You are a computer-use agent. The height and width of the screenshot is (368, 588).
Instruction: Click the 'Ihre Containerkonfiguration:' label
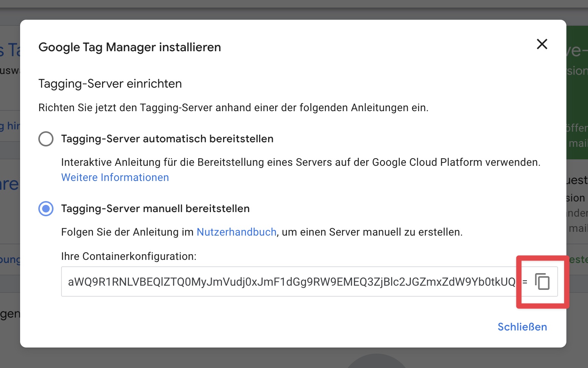click(129, 256)
